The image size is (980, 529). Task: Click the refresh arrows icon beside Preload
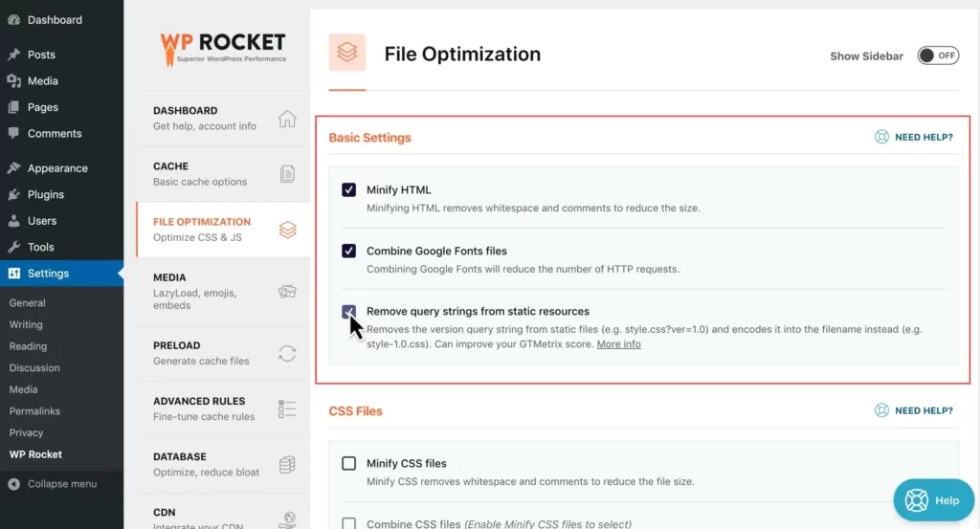(x=287, y=353)
